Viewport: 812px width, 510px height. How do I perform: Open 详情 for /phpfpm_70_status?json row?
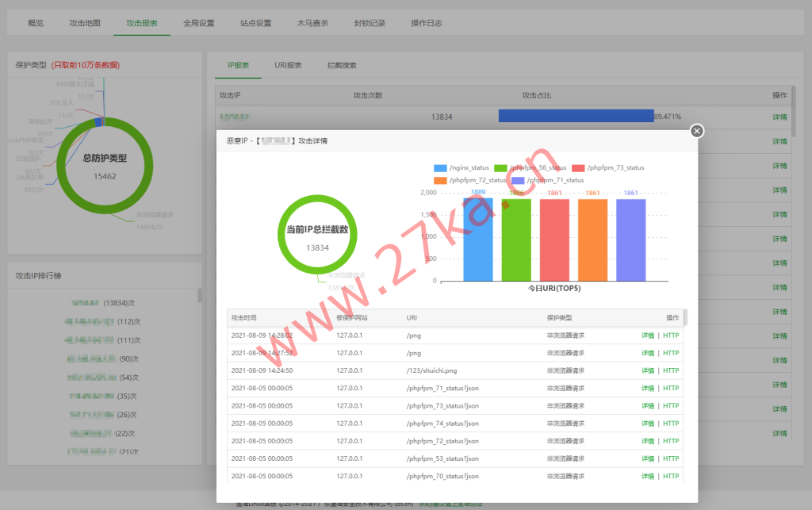648,477
